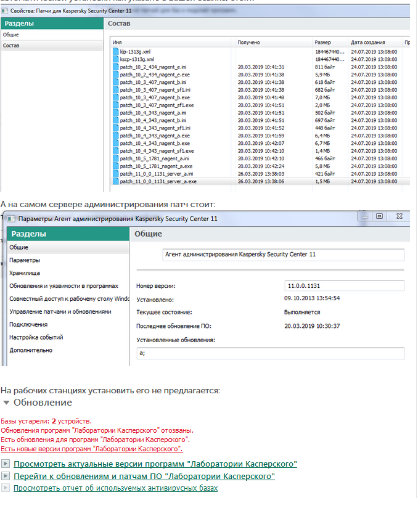The width and height of the screenshot is (418, 532).
Task: Switch to 'Управление патчами и обновлениями' section
Action: [x=60, y=312]
